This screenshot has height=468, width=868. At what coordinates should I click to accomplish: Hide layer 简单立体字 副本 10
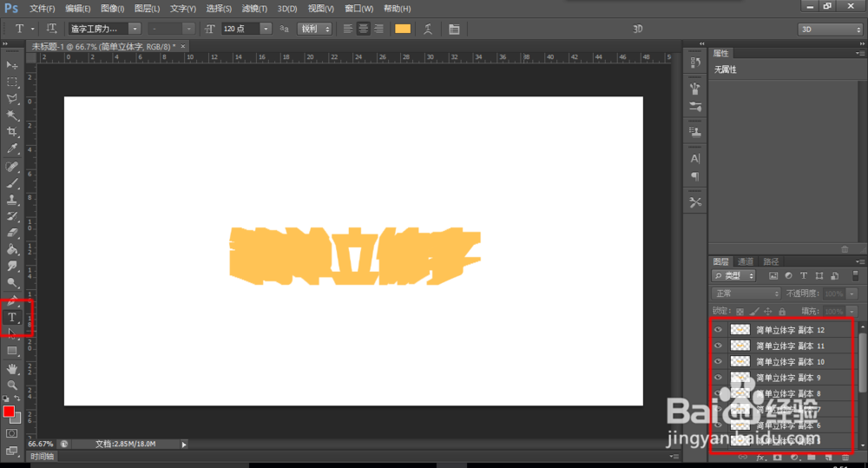pos(718,362)
